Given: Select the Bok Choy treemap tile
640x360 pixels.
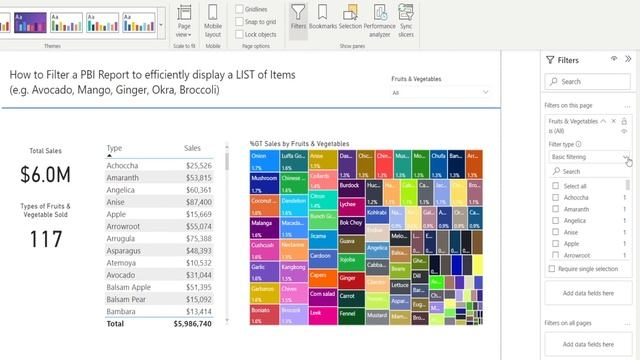Looking at the screenshot, I should pos(351,226).
